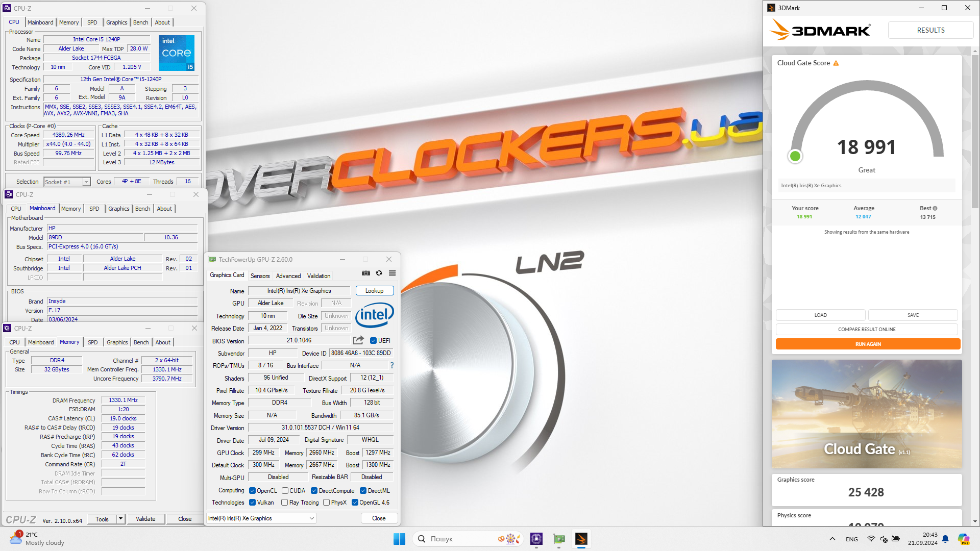This screenshot has height=551, width=980.
Task: Click the battery icon in system tray
Action: pyautogui.click(x=896, y=539)
